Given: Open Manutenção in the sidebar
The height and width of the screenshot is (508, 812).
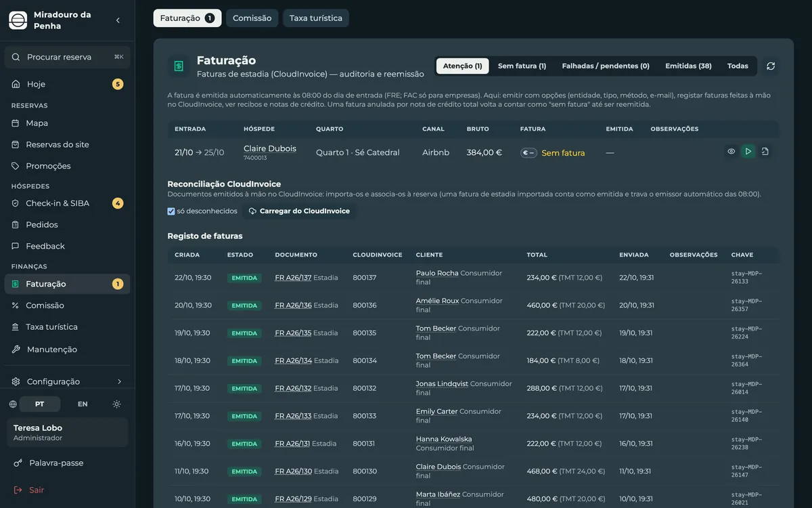Looking at the screenshot, I should (68, 350).
